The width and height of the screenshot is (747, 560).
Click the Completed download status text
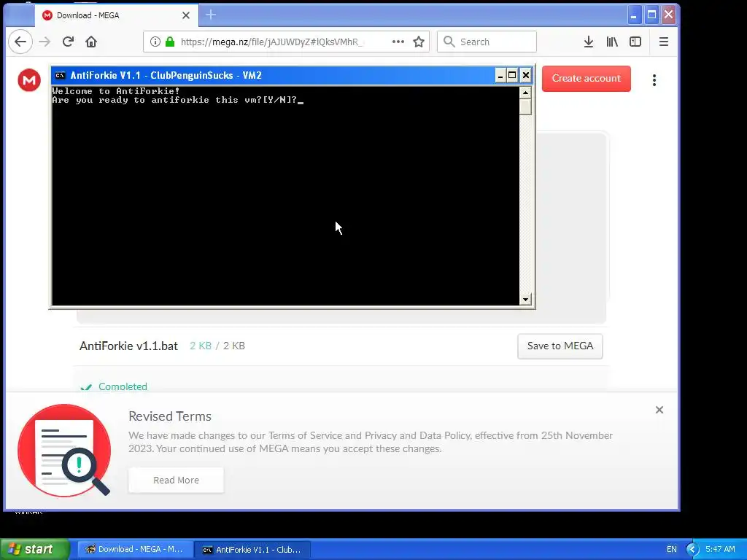[x=123, y=386]
